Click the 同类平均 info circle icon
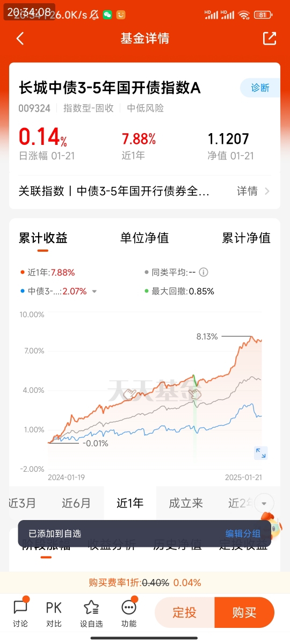The width and height of the screenshot is (290, 644). tap(204, 272)
